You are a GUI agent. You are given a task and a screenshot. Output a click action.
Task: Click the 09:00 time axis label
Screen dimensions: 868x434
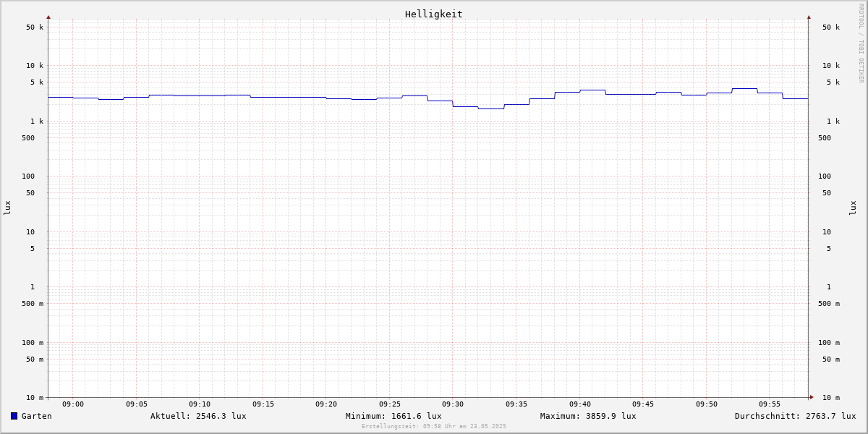73,404
